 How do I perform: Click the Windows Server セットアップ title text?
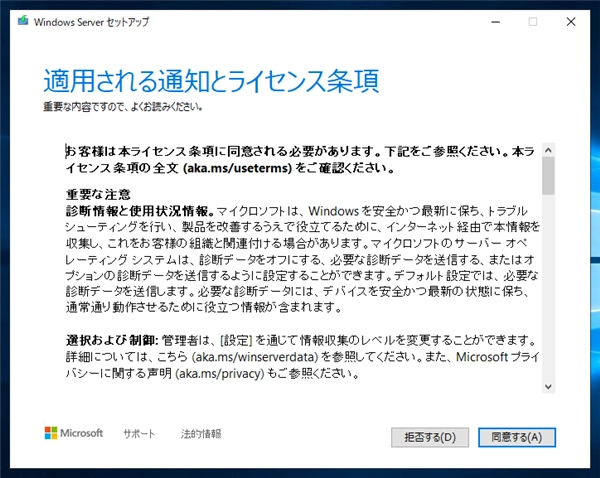(91, 22)
